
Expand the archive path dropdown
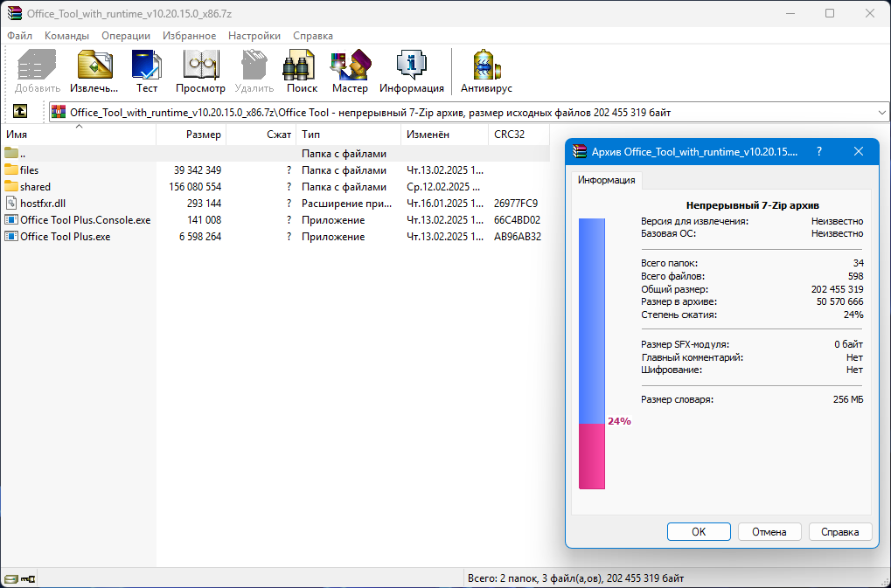(x=881, y=113)
